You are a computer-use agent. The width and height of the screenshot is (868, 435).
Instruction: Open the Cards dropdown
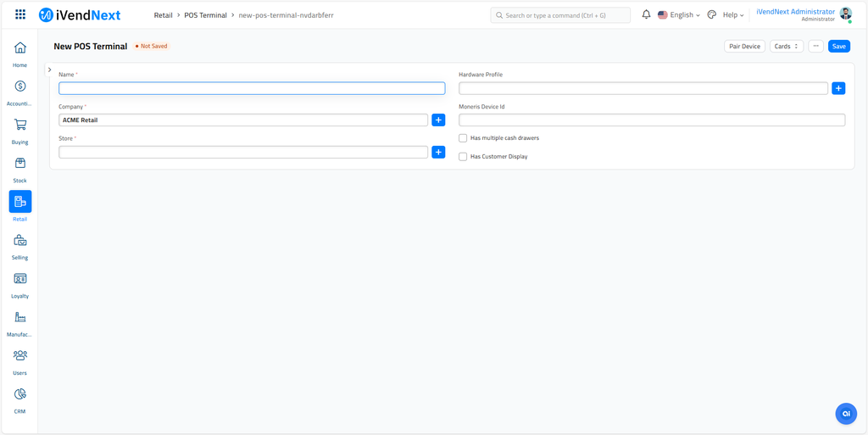(786, 47)
